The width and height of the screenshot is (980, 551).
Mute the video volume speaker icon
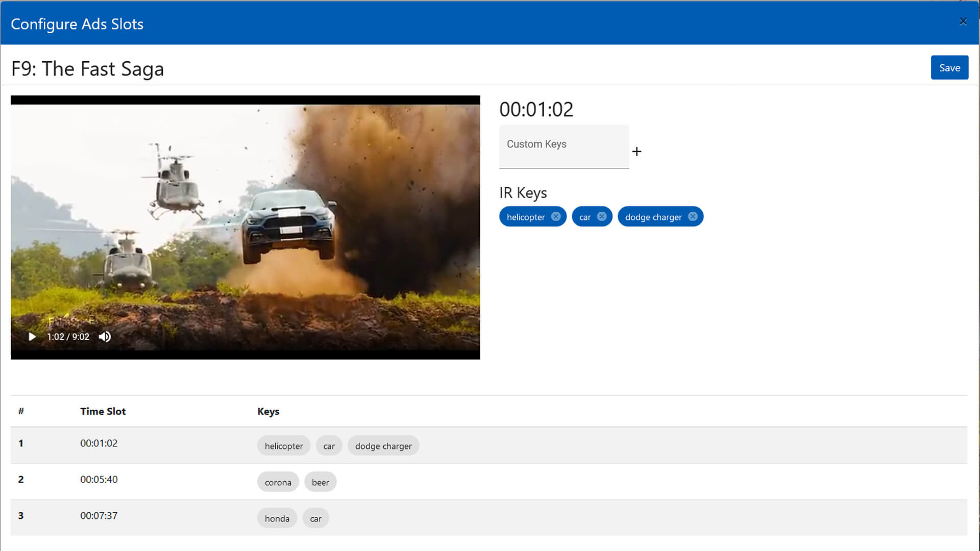coord(105,337)
